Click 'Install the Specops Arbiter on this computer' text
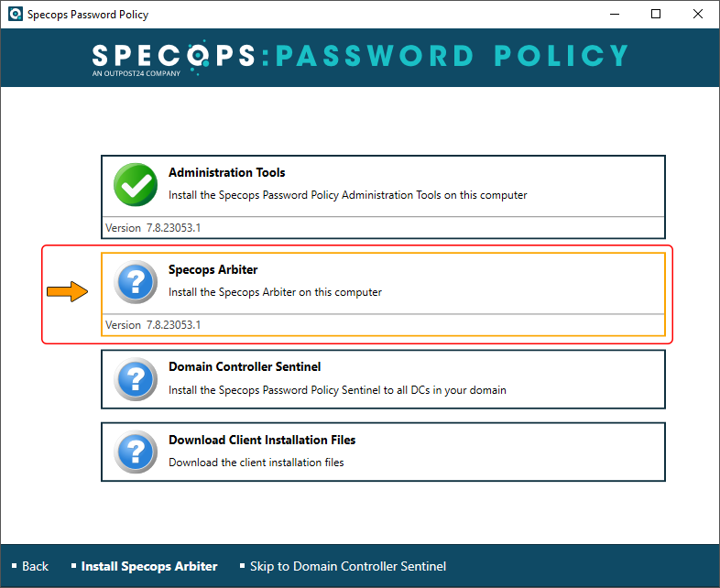This screenshot has width=720, height=588. click(275, 292)
